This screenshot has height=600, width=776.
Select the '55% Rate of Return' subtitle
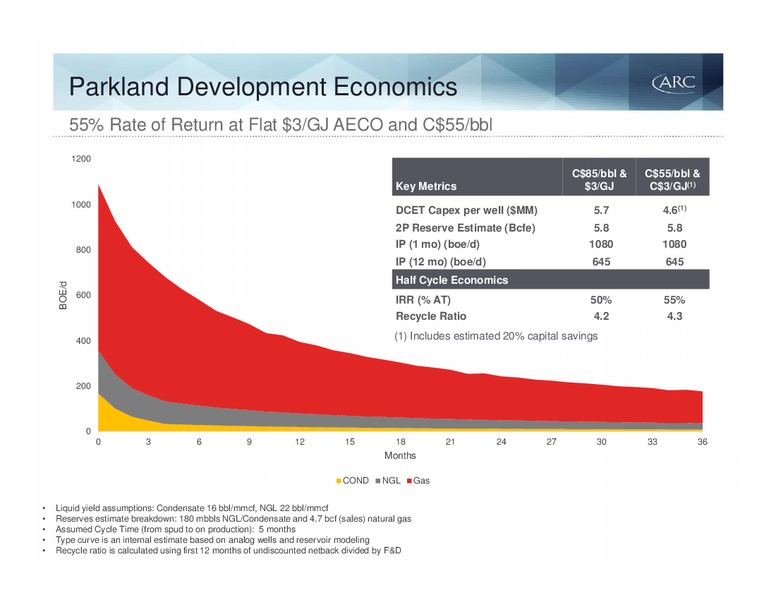pos(281,125)
